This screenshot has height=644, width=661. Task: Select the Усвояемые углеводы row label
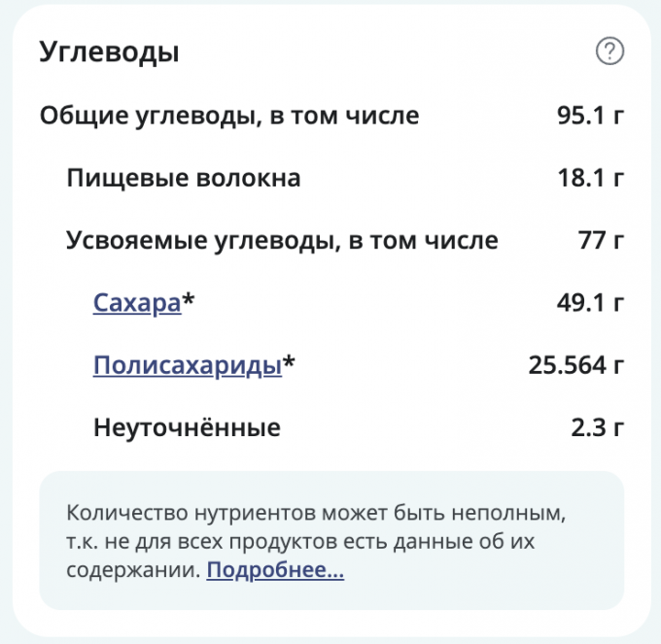282,241
